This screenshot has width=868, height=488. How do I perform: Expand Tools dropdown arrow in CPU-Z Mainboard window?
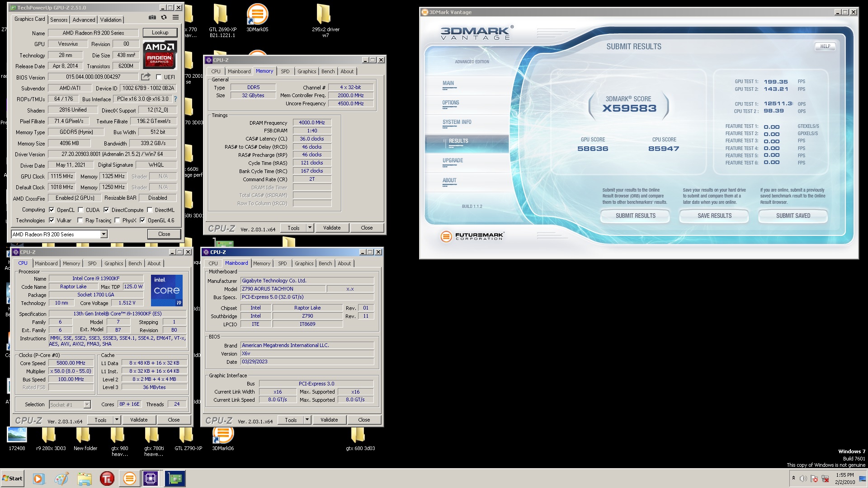307,420
